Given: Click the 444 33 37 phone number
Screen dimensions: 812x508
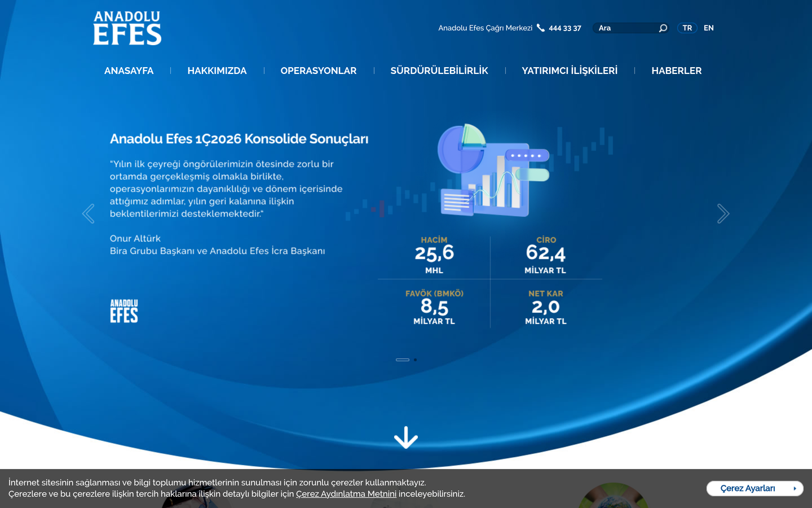Looking at the screenshot, I should pyautogui.click(x=565, y=28).
